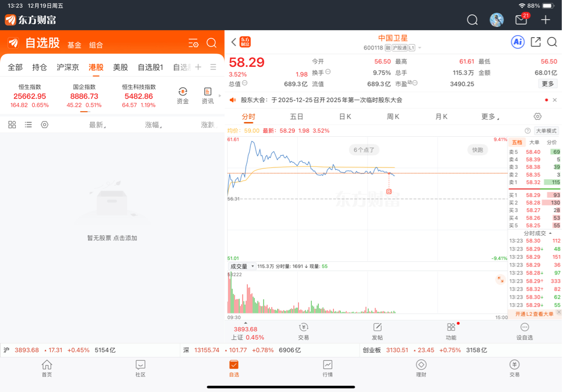Select the 持仓 tab
Image resolution: width=562 pixels, height=392 pixels.
pos(39,67)
